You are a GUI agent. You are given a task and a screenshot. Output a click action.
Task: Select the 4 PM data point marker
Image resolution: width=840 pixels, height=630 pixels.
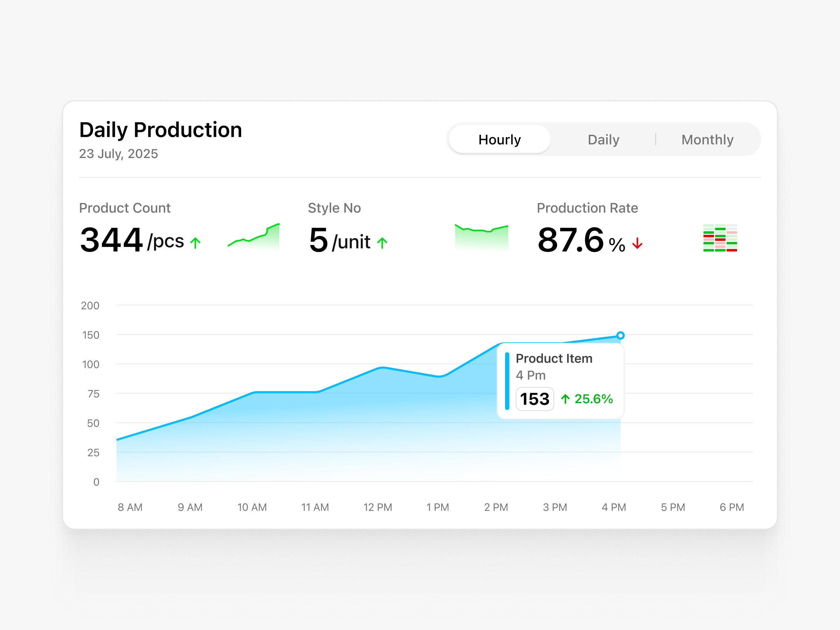coord(621,335)
